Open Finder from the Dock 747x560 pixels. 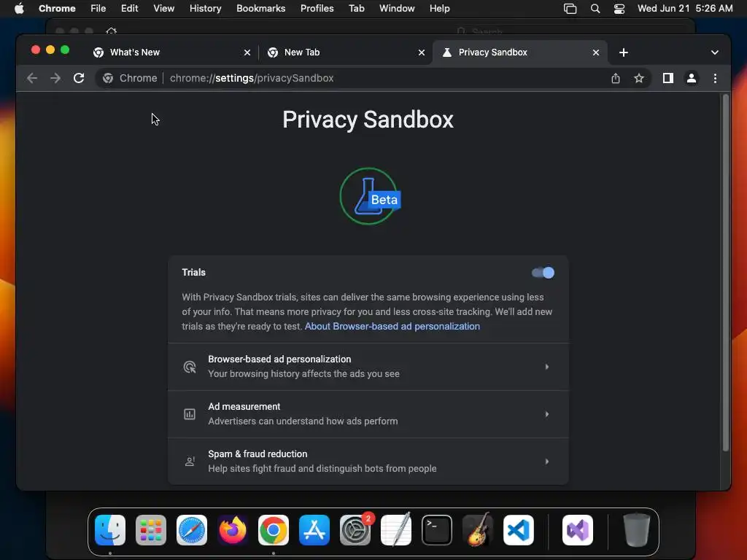pos(110,530)
